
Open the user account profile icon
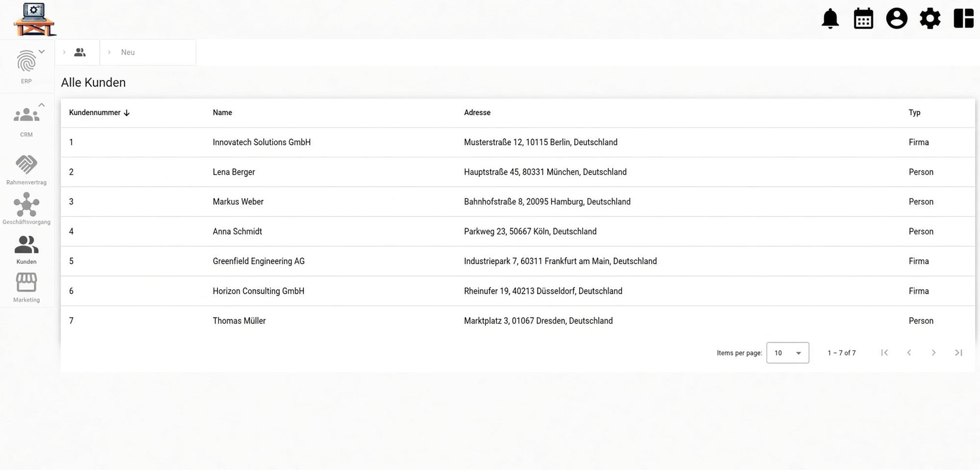[x=897, y=19]
